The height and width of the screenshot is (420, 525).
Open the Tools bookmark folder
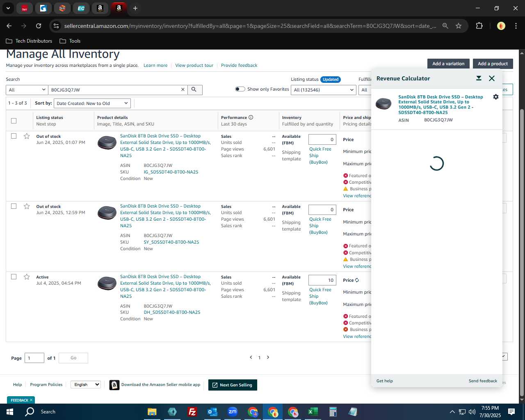(x=70, y=41)
